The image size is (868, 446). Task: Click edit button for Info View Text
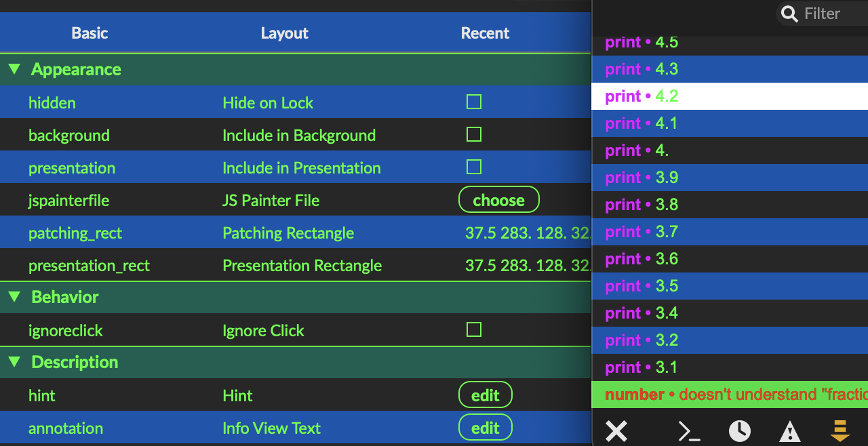(x=485, y=428)
